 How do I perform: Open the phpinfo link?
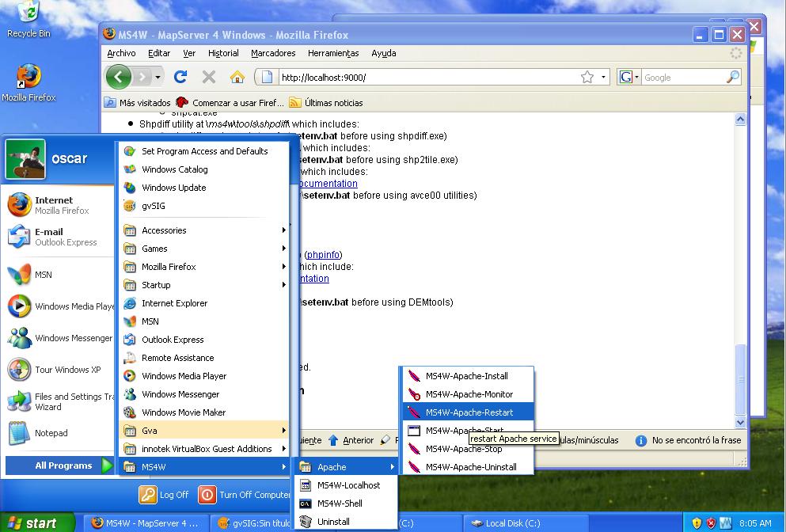(323, 254)
